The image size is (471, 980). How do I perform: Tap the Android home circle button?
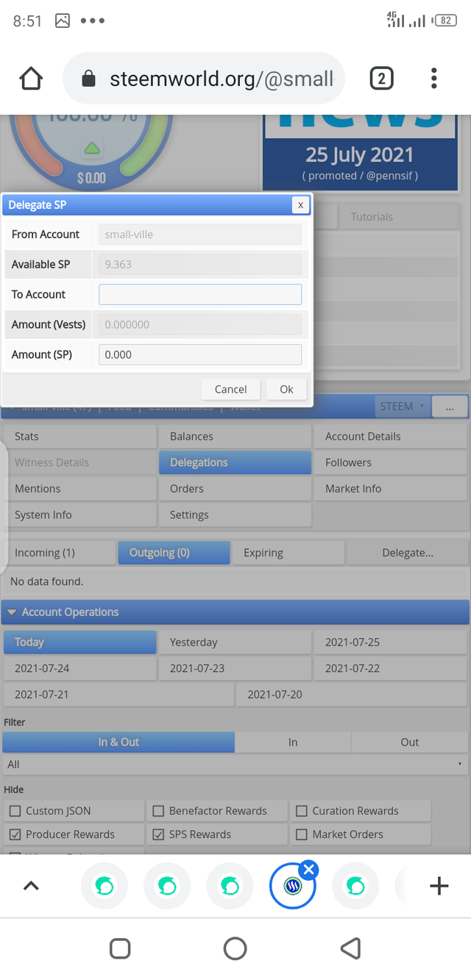coord(235,948)
